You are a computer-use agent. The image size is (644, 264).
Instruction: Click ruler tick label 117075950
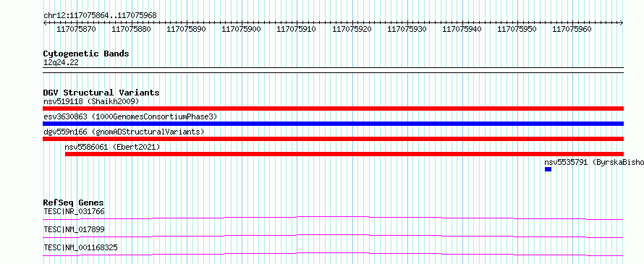[x=517, y=29]
